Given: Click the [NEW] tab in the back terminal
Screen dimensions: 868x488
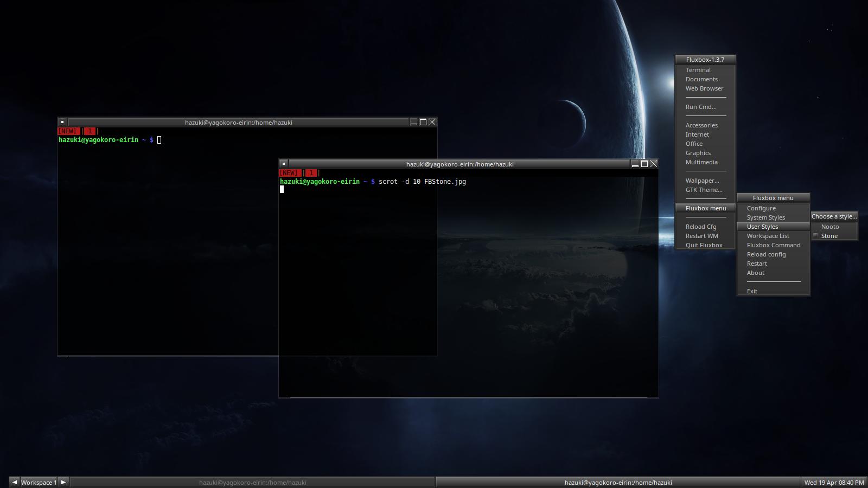Looking at the screenshot, I should click(x=68, y=131).
